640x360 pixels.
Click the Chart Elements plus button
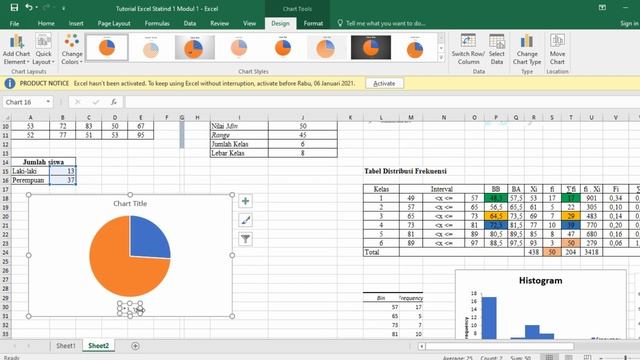[245, 201]
